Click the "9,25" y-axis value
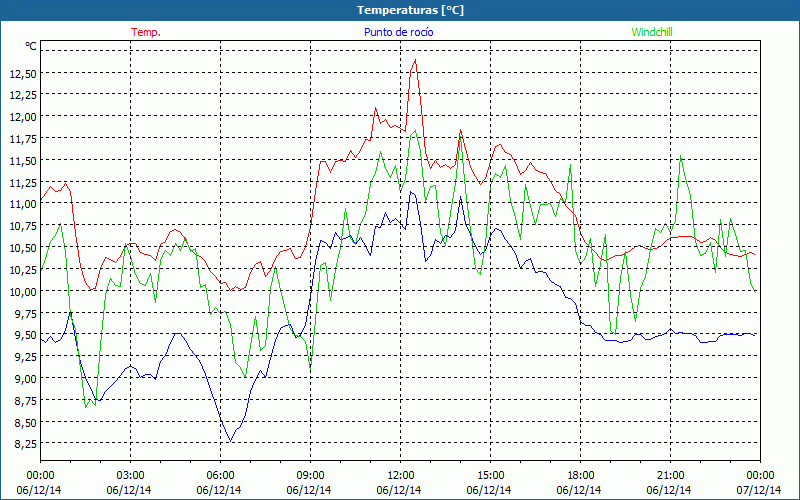The height and width of the screenshot is (500, 800). coord(26,357)
